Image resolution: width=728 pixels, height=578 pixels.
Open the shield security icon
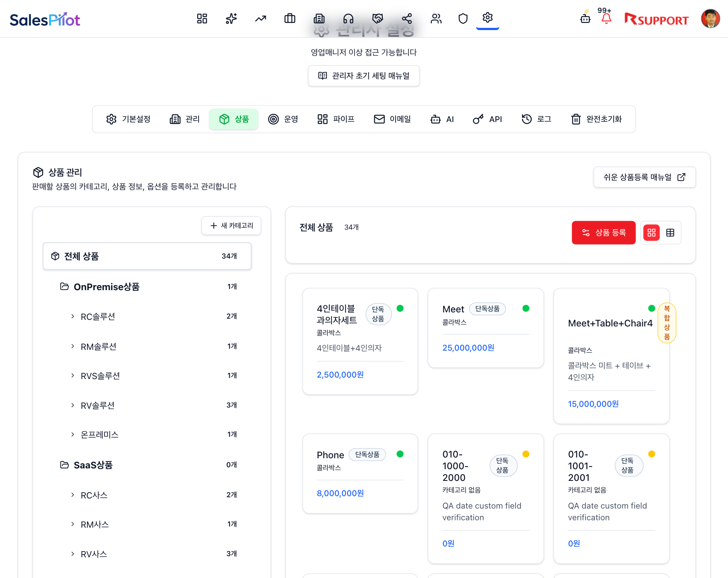(x=463, y=18)
